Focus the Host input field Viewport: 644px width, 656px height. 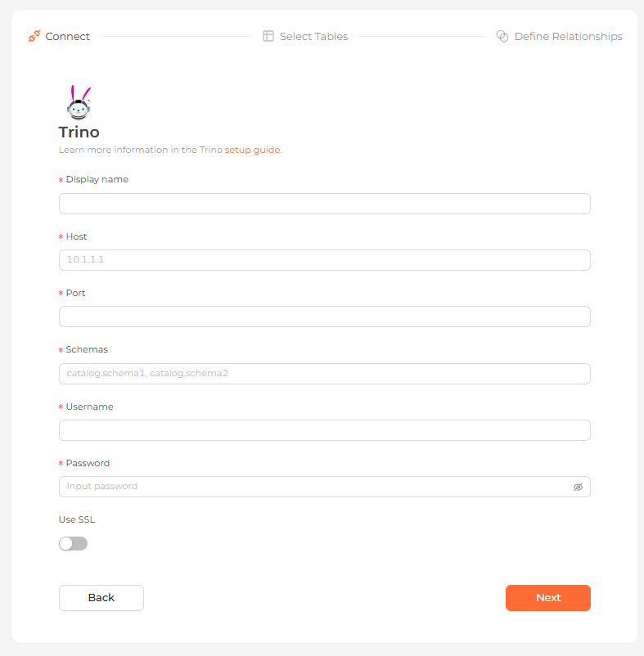[325, 260]
